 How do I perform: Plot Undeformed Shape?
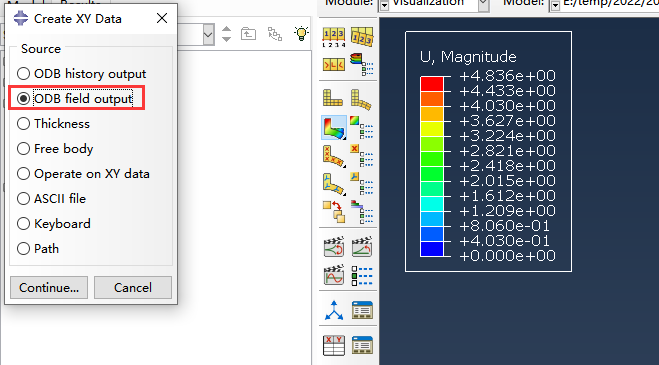pyautogui.click(x=334, y=98)
